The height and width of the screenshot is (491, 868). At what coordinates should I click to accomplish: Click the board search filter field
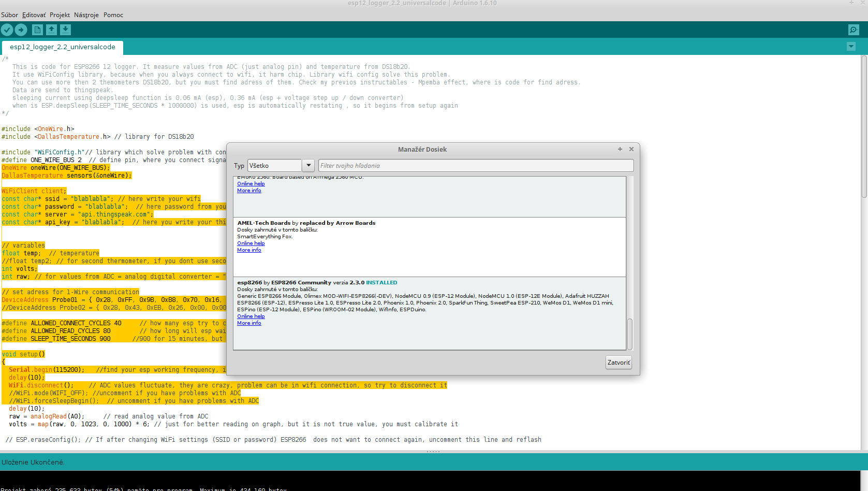pyautogui.click(x=476, y=166)
